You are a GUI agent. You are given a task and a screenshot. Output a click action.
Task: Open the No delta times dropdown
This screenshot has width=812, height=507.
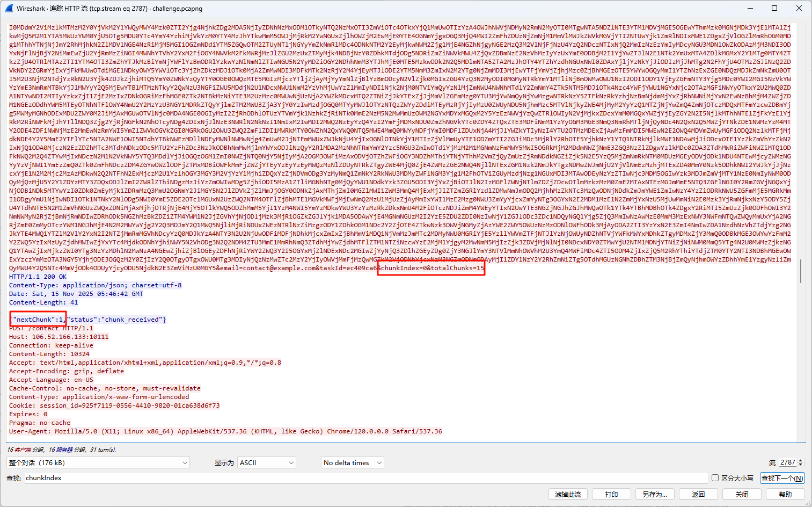point(353,462)
